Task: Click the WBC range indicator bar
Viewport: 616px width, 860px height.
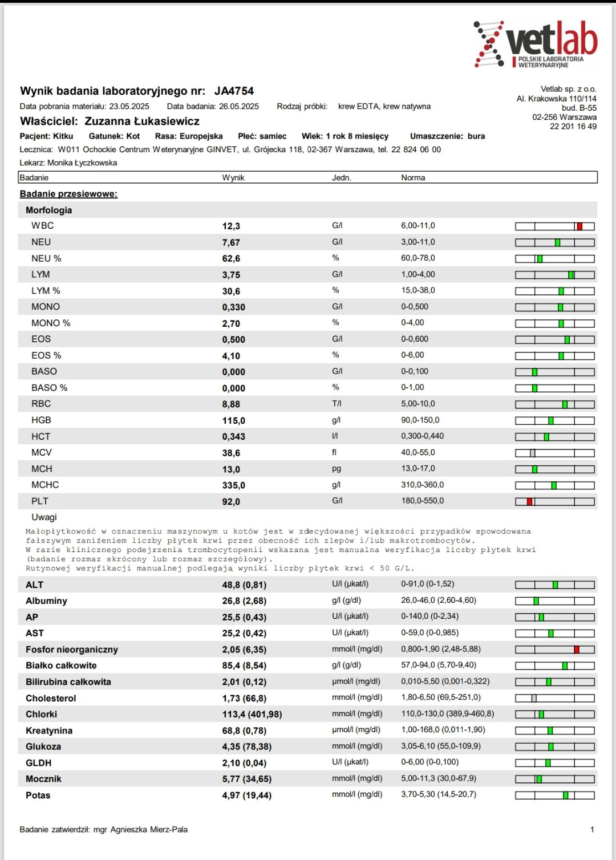Action: (x=555, y=226)
